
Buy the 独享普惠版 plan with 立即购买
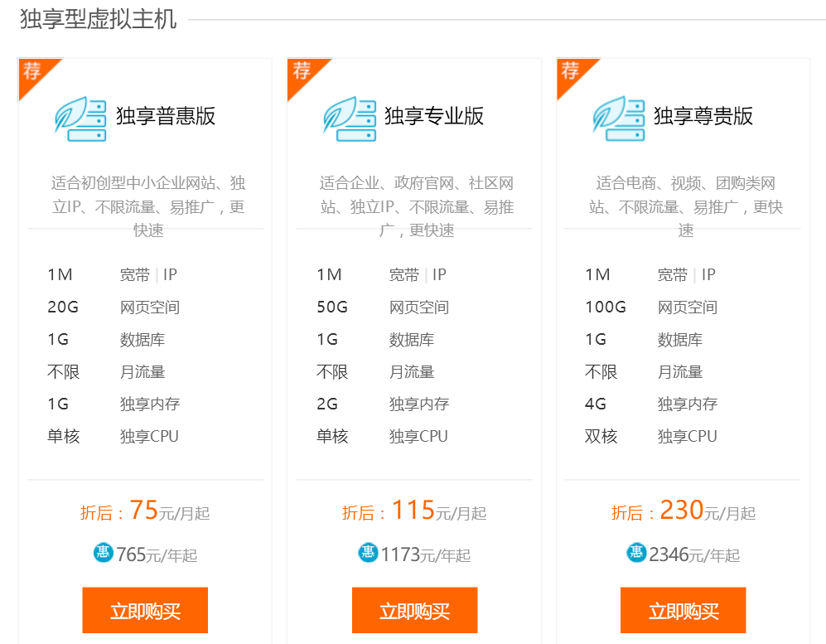pyautogui.click(x=145, y=610)
